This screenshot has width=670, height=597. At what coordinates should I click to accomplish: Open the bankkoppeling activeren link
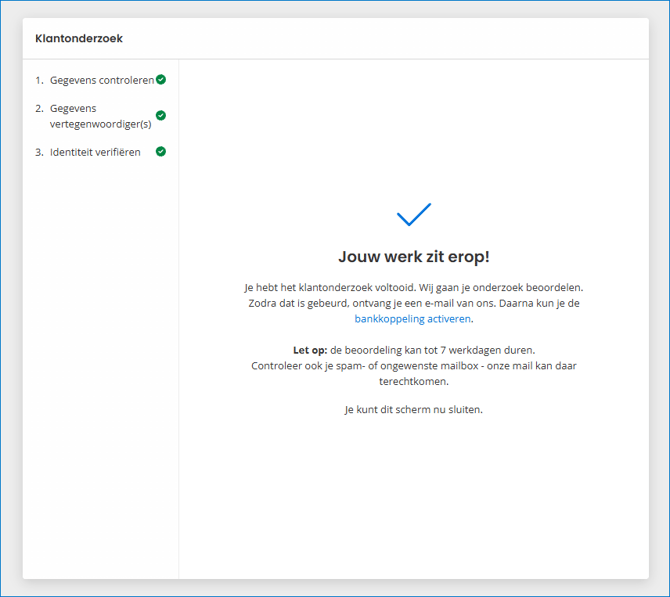412,319
